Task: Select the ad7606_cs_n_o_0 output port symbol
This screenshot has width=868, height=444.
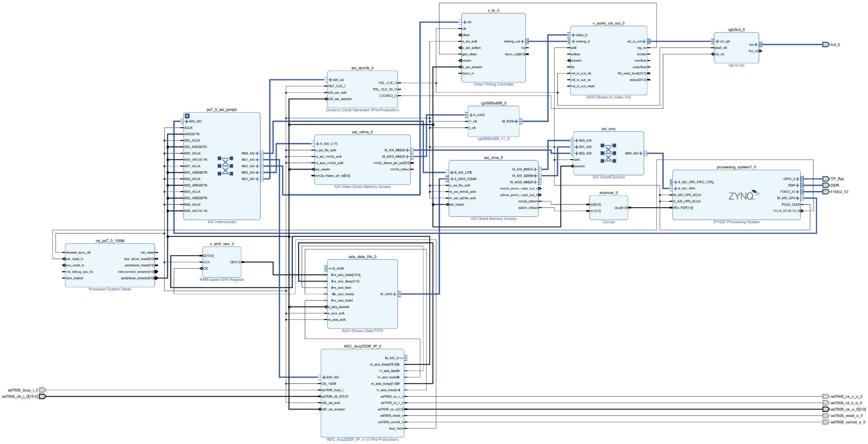Action: click(x=826, y=397)
